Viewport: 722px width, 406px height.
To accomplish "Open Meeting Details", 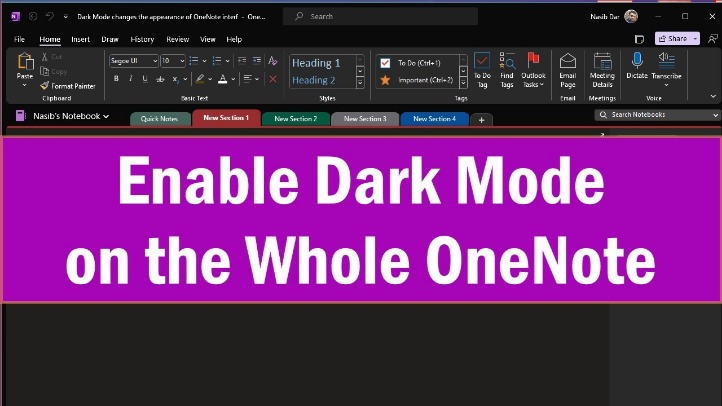I will 602,70.
